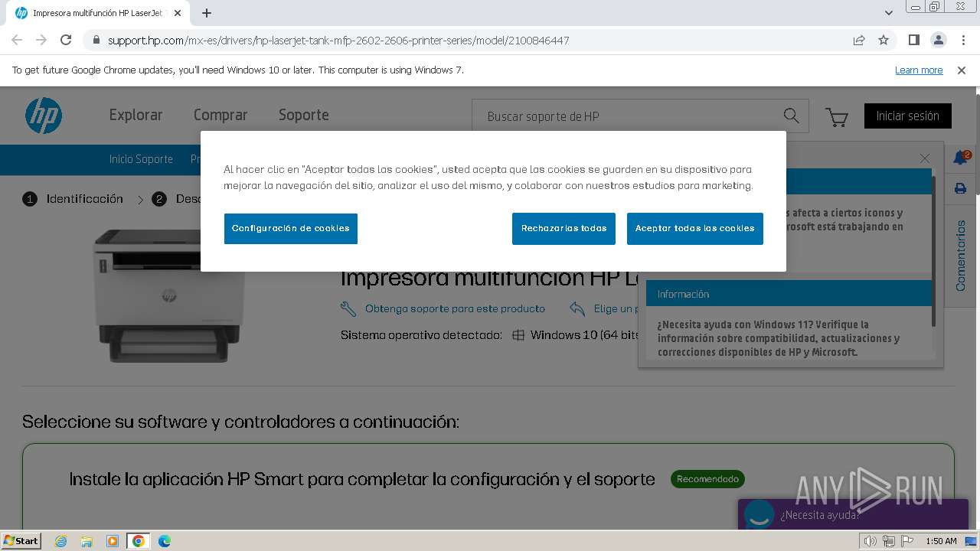Open a new browser tab
Viewport: 980px width, 551px height.
(207, 13)
